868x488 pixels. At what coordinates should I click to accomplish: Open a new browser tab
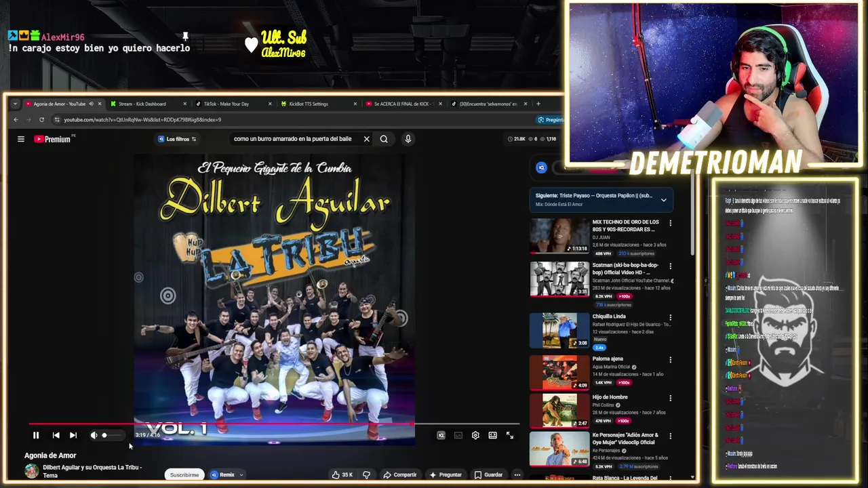[538, 104]
